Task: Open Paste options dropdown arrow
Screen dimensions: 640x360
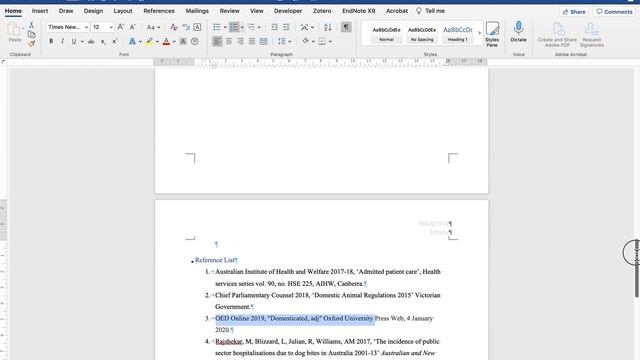Action: pyautogui.click(x=23, y=29)
